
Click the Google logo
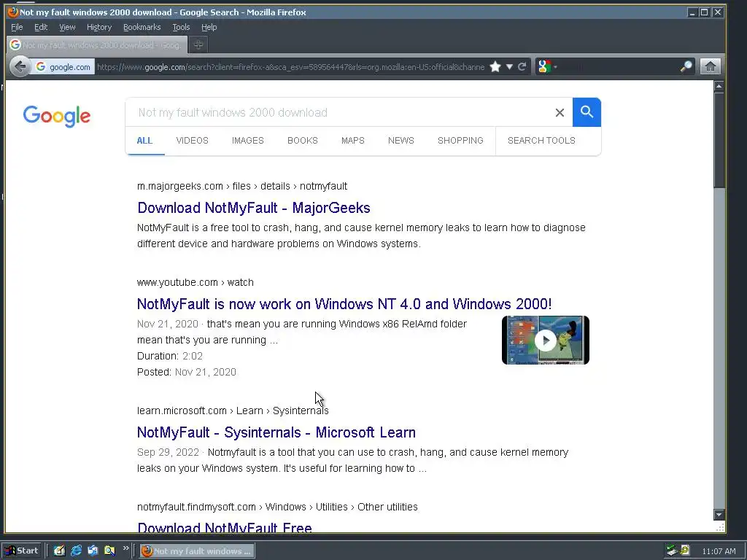57,116
